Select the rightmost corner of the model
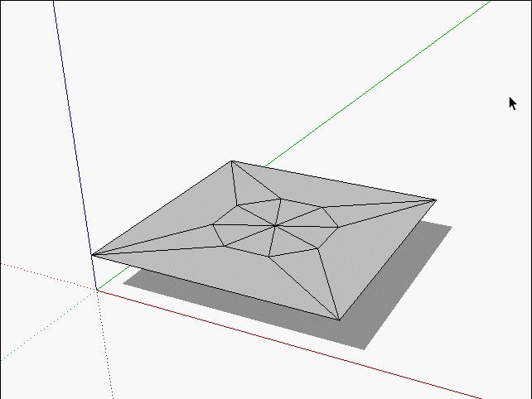The width and height of the screenshot is (532, 399). click(435, 199)
